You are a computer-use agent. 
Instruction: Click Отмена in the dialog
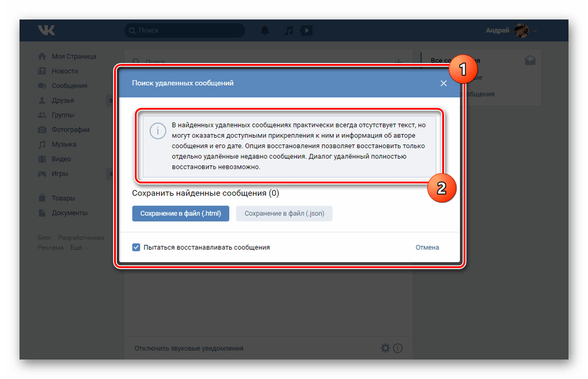click(427, 247)
